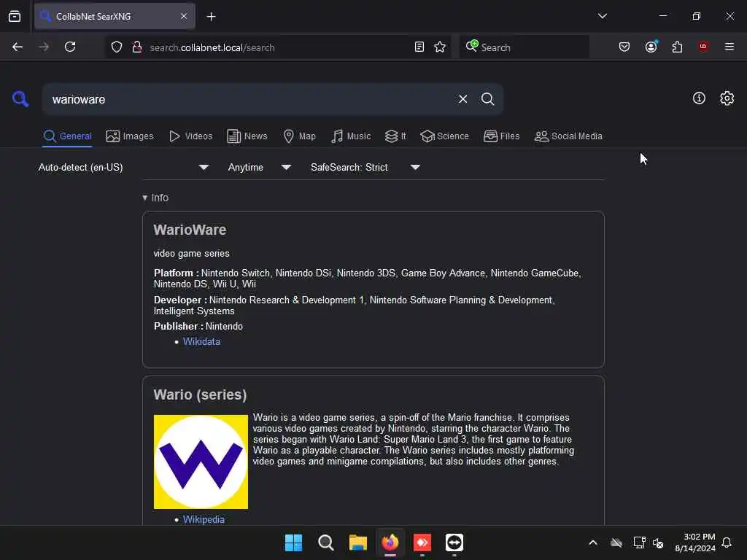Open File Explorer from taskbar

point(357,542)
